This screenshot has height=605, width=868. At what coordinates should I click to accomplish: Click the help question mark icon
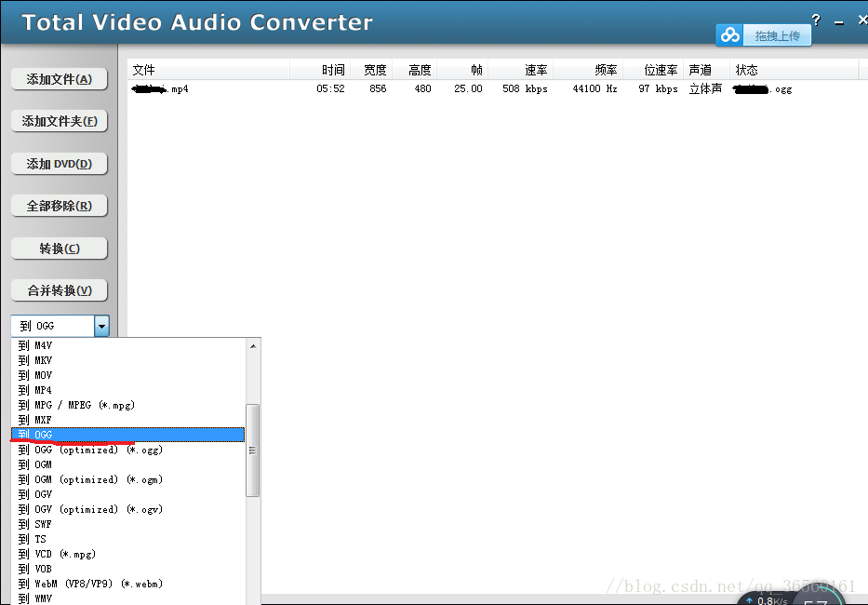pyautogui.click(x=816, y=20)
